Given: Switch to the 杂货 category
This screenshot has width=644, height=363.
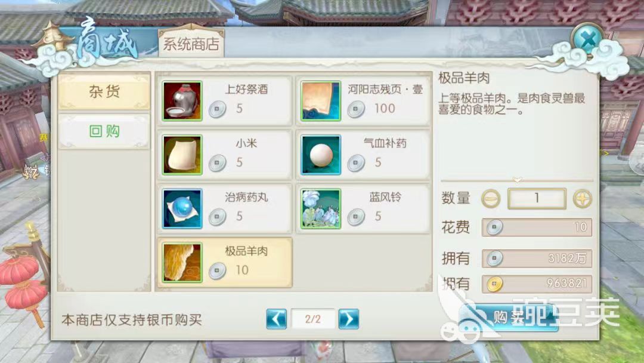Looking at the screenshot, I should [104, 92].
